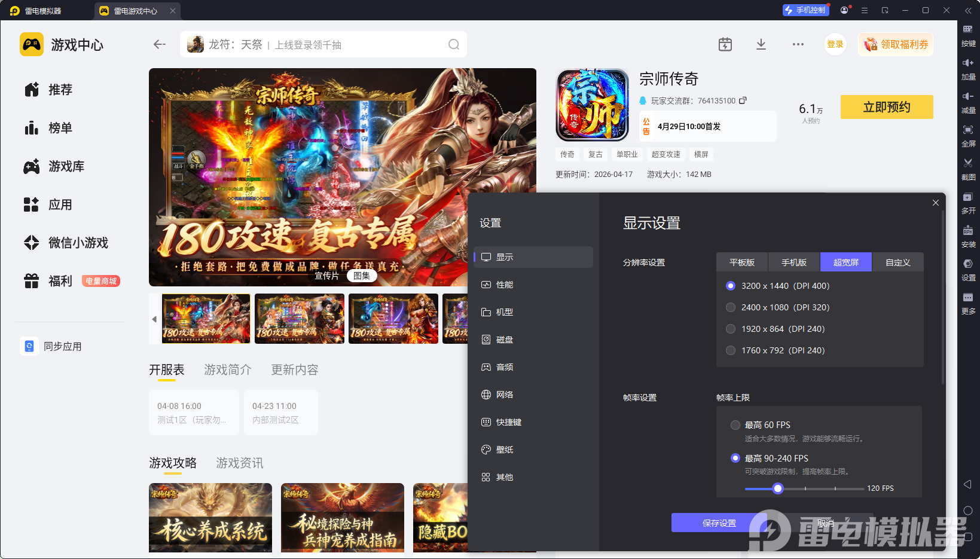
Task: Go back with the left arrow beside search
Action: pyautogui.click(x=159, y=44)
